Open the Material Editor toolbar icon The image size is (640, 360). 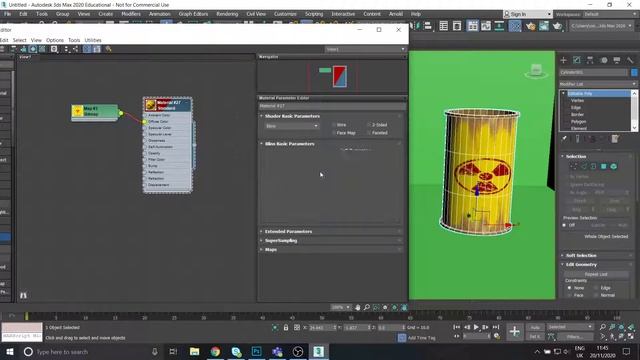pos(515,26)
